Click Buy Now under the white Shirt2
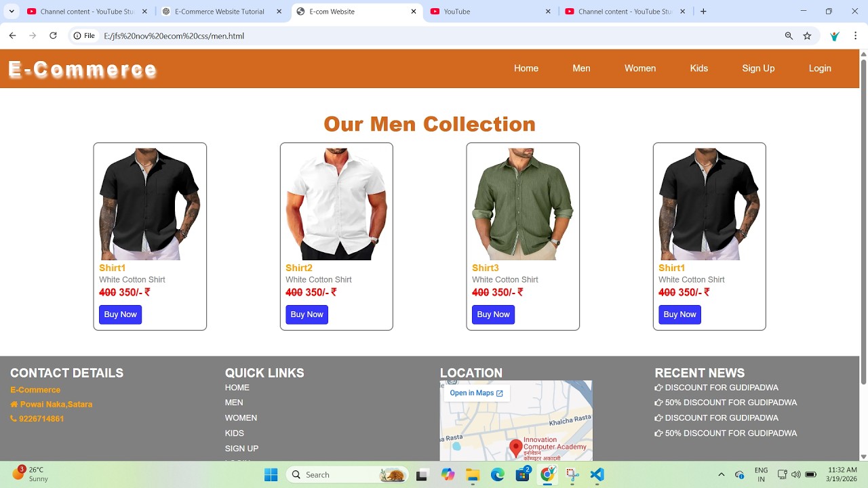The image size is (868, 488). click(x=307, y=314)
